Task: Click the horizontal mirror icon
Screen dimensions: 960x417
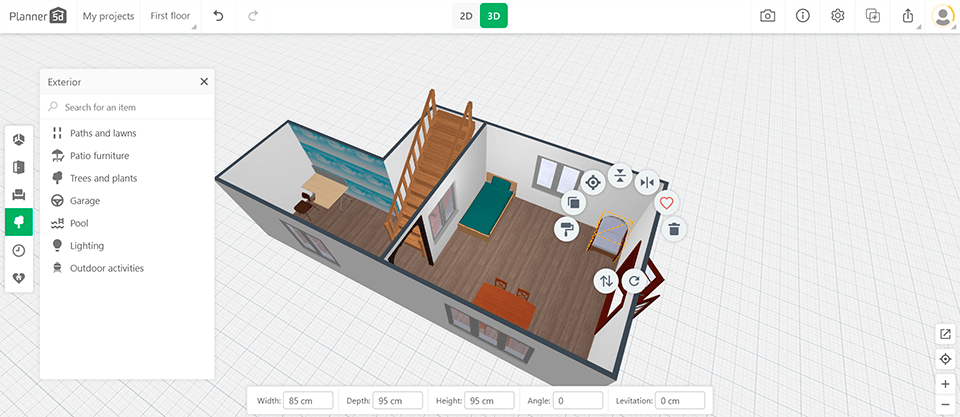Action: 647,182
